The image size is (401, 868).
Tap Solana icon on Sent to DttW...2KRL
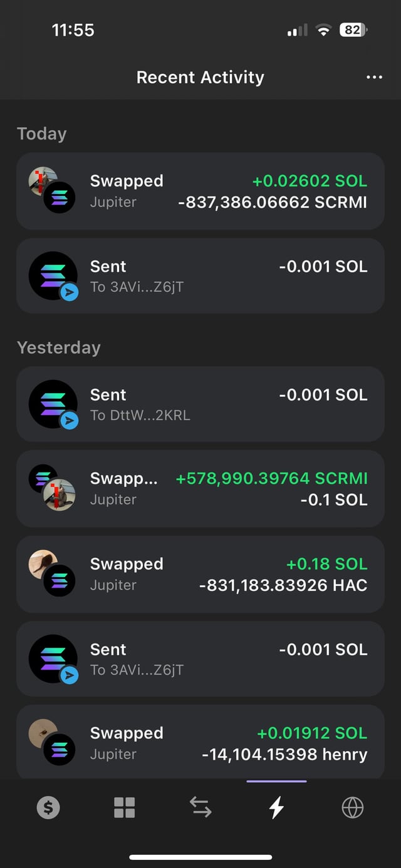point(53,404)
